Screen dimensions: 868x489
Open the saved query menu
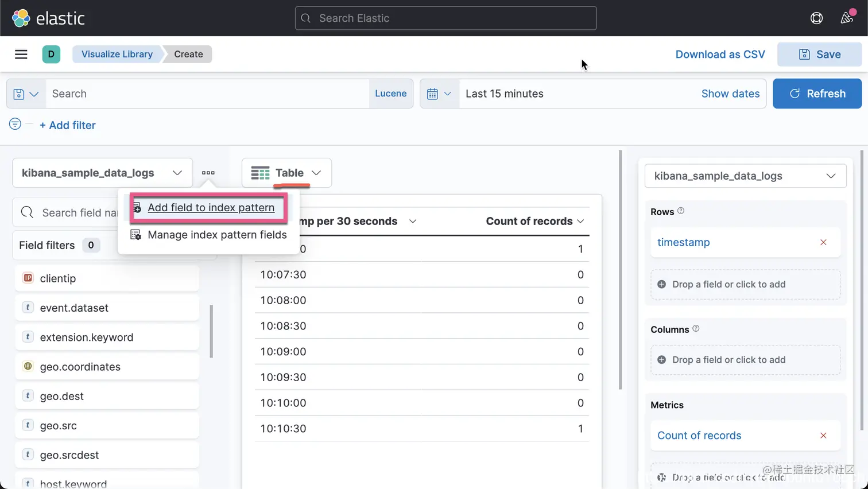[x=26, y=94]
